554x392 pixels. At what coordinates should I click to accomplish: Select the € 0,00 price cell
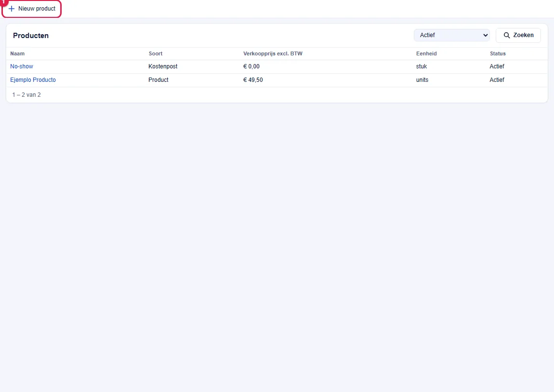coord(251,66)
